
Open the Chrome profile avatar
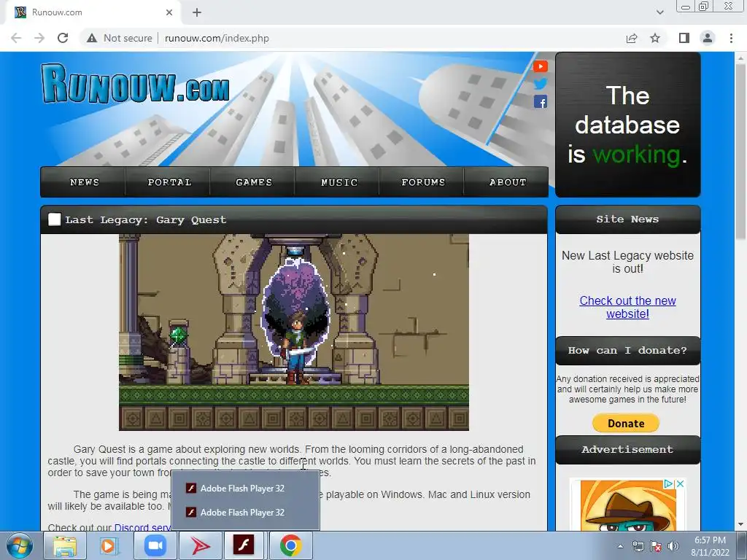[708, 38]
